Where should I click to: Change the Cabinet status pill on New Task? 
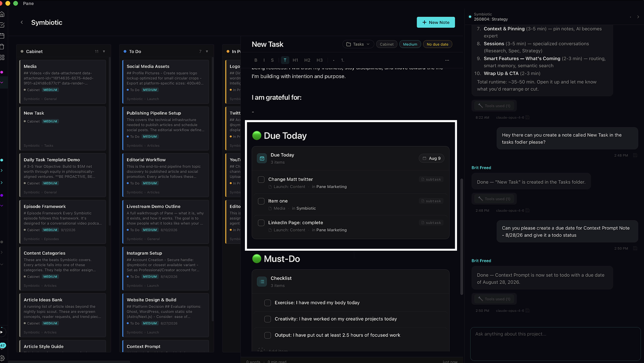point(387,44)
